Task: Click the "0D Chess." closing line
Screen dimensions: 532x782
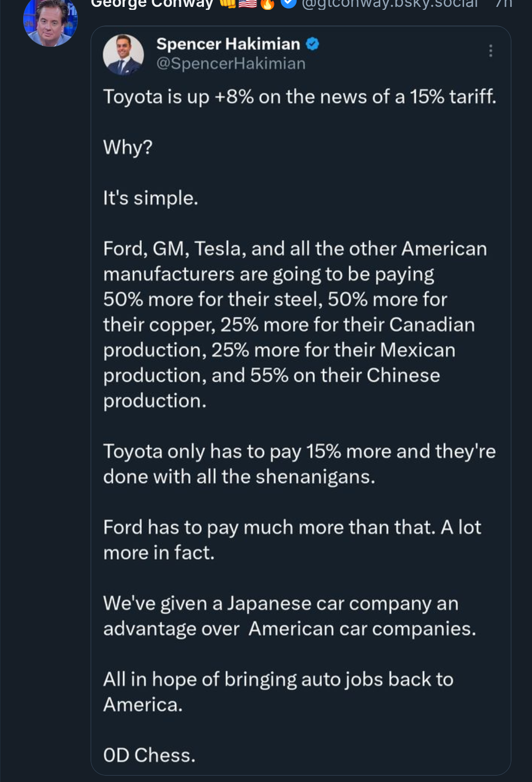Action: click(149, 755)
